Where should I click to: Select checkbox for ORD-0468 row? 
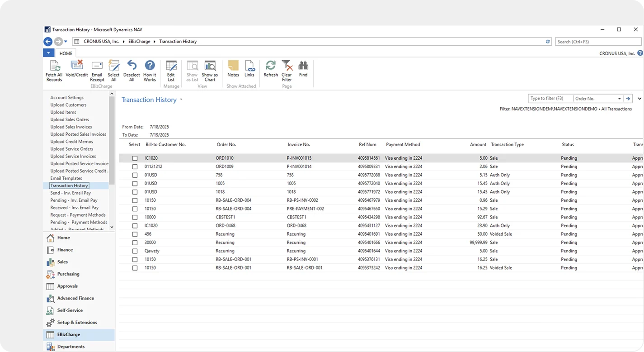click(x=135, y=226)
